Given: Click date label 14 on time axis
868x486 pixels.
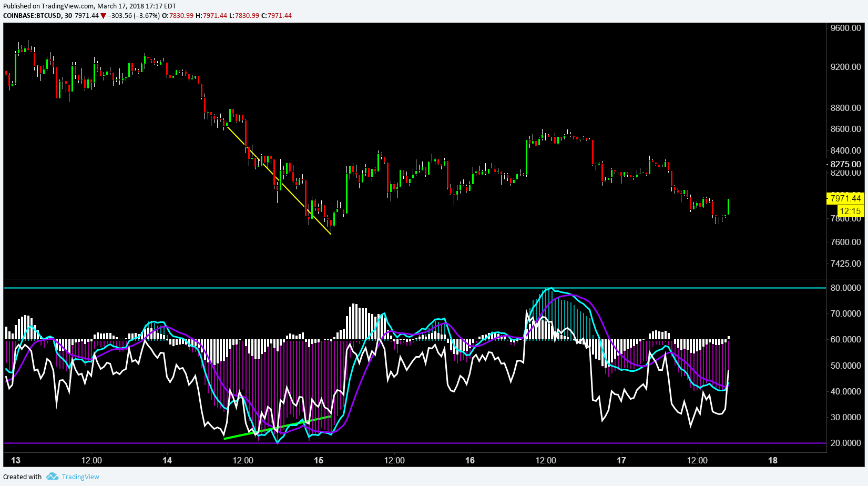Looking at the screenshot, I should tap(167, 461).
